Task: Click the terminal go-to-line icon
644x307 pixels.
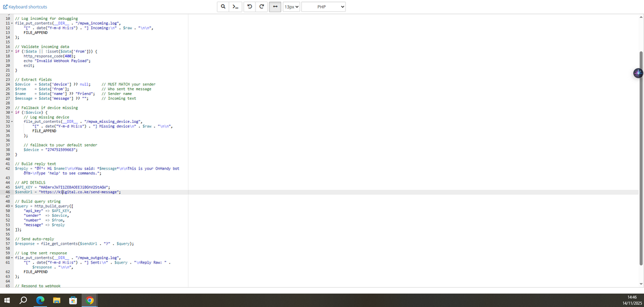Action: click(x=235, y=7)
